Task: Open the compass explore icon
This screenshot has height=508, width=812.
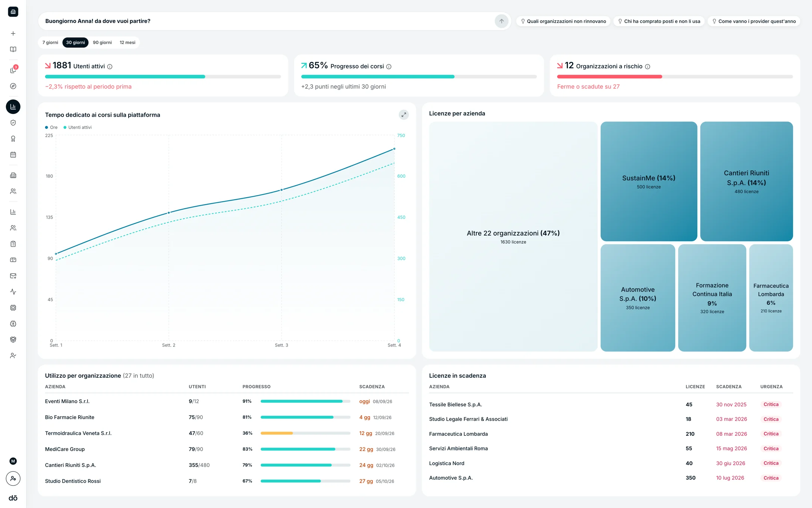Action: pos(13,86)
